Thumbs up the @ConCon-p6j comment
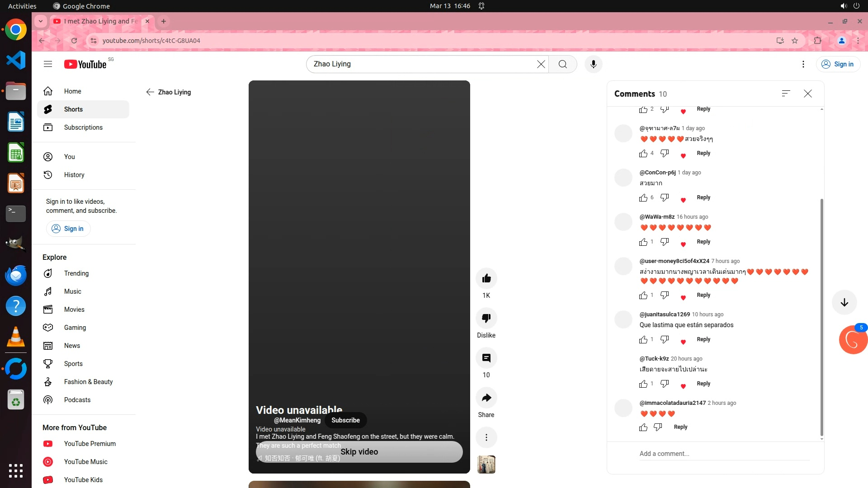 tap(643, 198)
